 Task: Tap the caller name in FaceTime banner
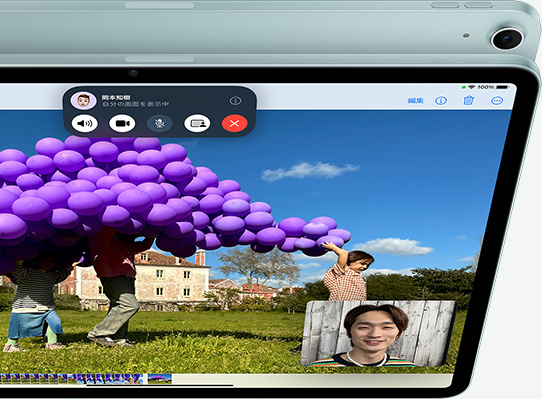pyautogui.click(x=116, y=98)
